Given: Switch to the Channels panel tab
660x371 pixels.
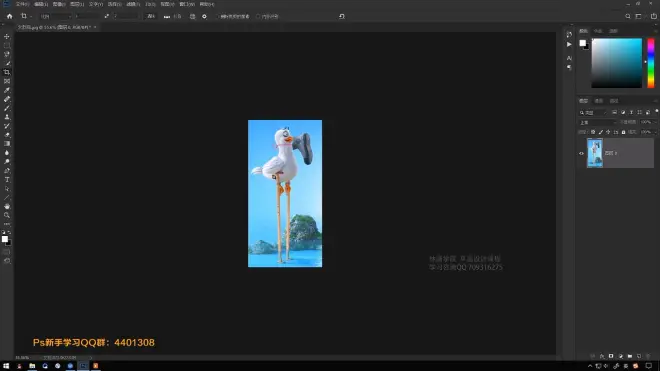Looking at the screenshot, I should pyautogui.click(x=599, y=101).
